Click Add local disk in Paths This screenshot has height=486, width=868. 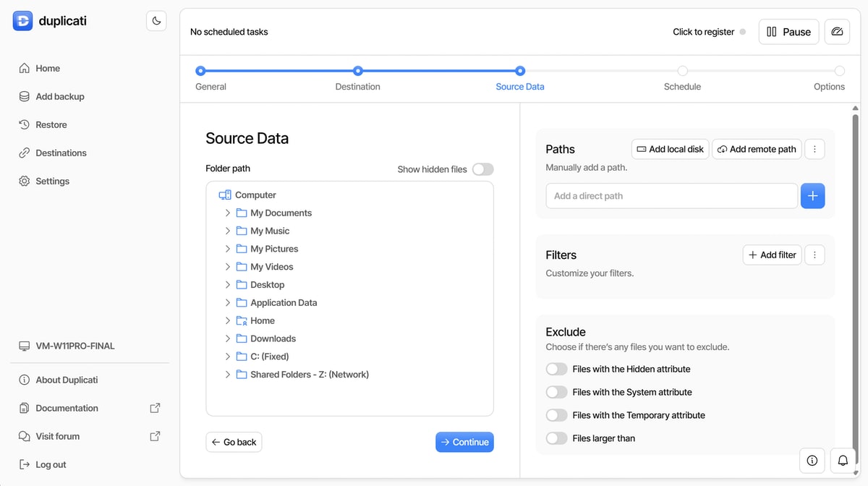670,149
